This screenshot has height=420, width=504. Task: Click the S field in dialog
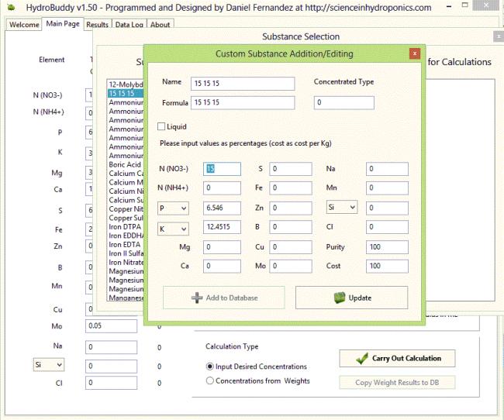pyautogui.click(x=291, y=169)
